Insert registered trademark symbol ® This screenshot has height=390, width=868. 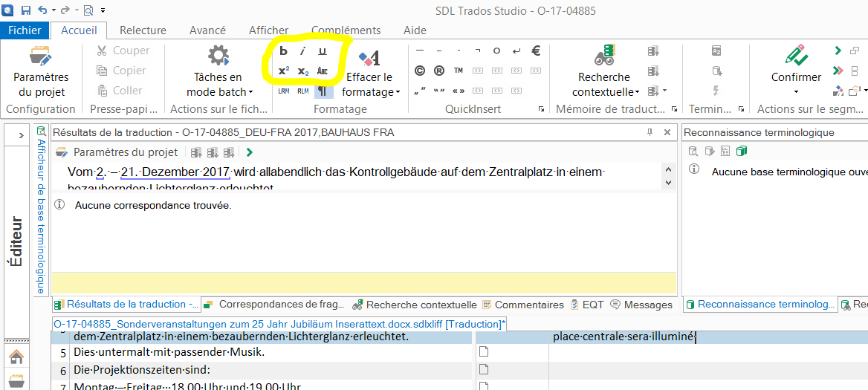(439, 71)
